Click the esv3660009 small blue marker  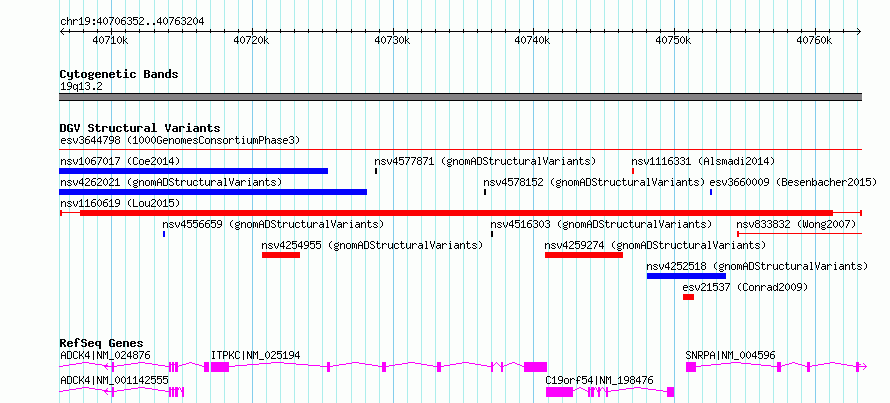tap(711, 192)
